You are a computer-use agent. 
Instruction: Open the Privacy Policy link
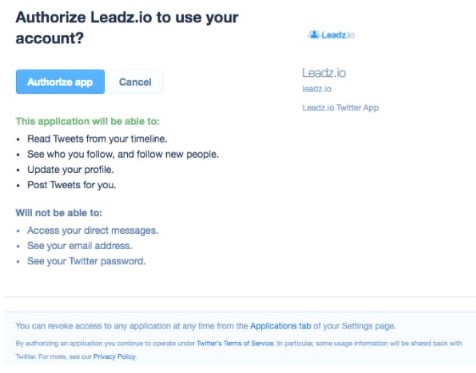click(114, 356)
